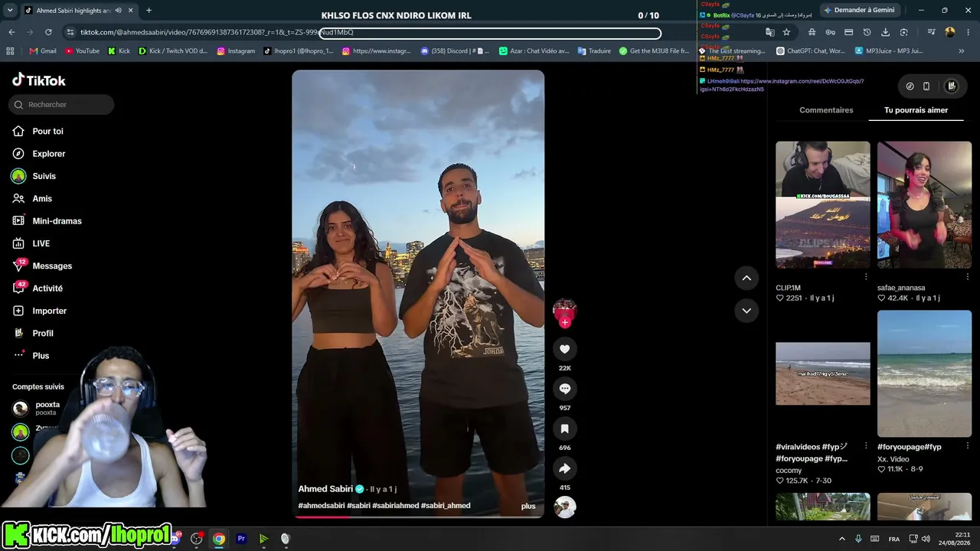980x551 pixels.
Task: Switch to Tu pourrais aimer tab
Action: [x=916, y=110]
